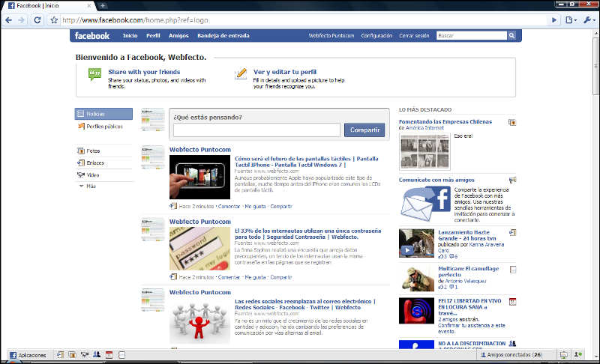Image resolution: width=600 pixels, height=364 pixels.
Task: Open Comunícate con más amigos
Action: [x=436, y=180]
